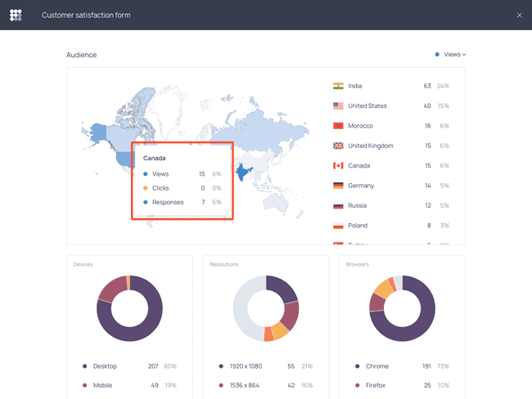532x399 pixels.
Task: Click the United Kingdom flag icon
Action: coord(338,146)
